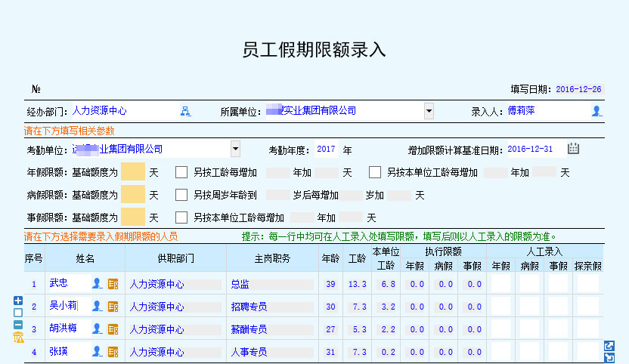
Task: Click the name field containing 吴小莉
Action: point(67,306)
